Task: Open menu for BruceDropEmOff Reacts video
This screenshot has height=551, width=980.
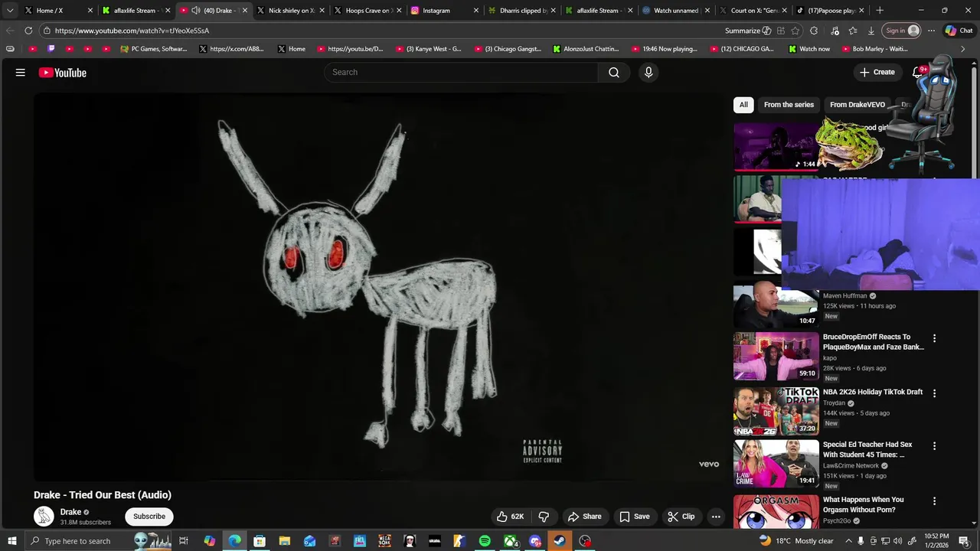Action: (934, 338)
